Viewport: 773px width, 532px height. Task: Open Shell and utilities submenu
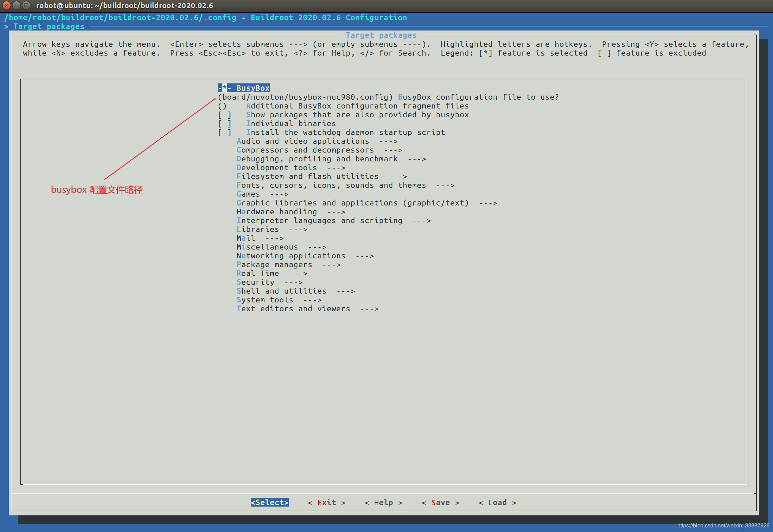coord(296,291)
